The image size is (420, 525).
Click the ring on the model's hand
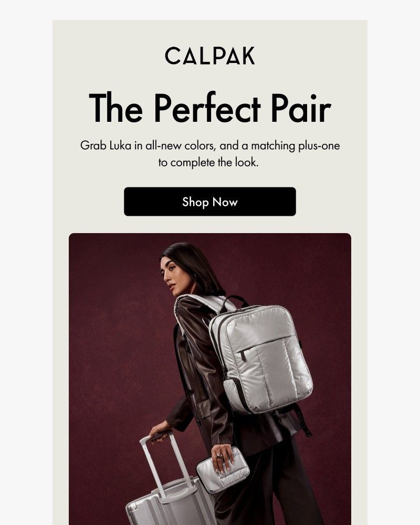[219, 456]
